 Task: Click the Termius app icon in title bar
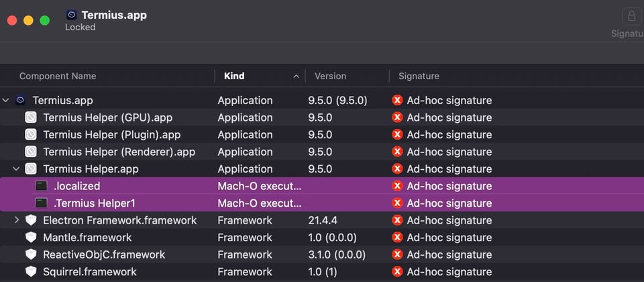point(72,15)
